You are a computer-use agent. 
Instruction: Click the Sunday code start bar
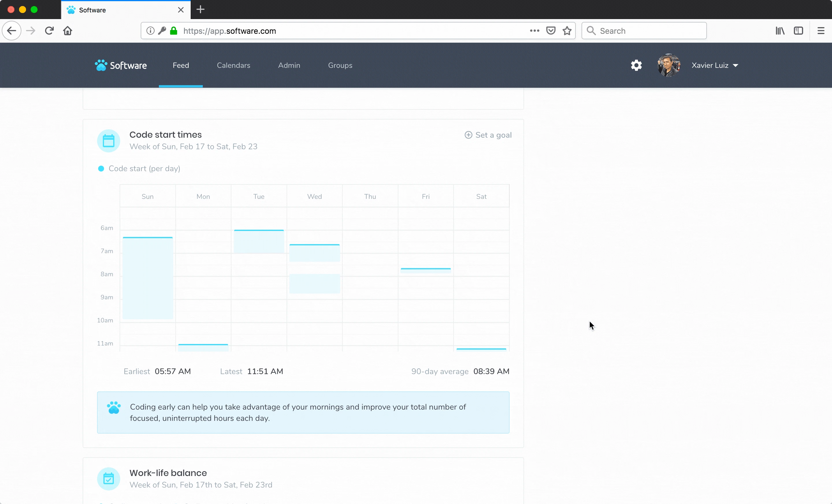(148, 278)
